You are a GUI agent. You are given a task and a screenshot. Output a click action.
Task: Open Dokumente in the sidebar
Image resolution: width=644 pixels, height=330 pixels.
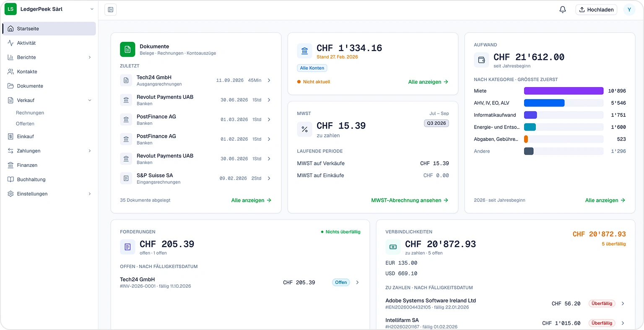pos(49,86)
